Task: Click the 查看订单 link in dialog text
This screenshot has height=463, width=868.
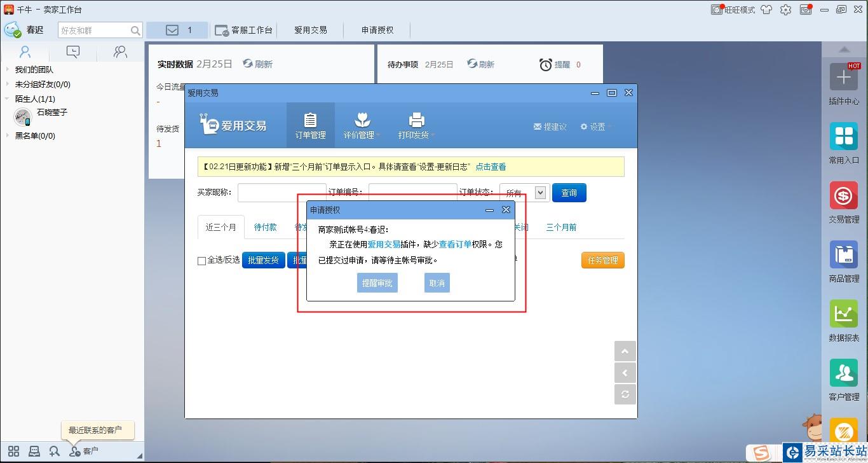Action: point(455,244)
